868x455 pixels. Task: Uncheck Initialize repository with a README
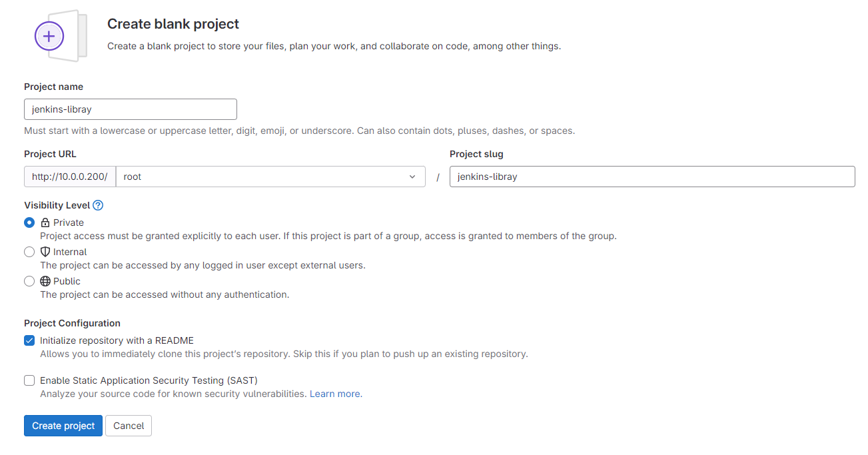click(x=29, y=340)
